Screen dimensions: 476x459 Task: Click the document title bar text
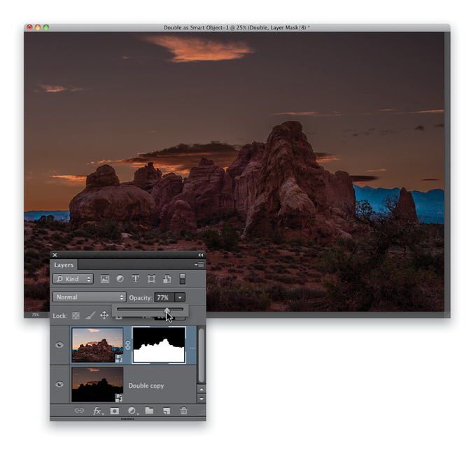237,27
